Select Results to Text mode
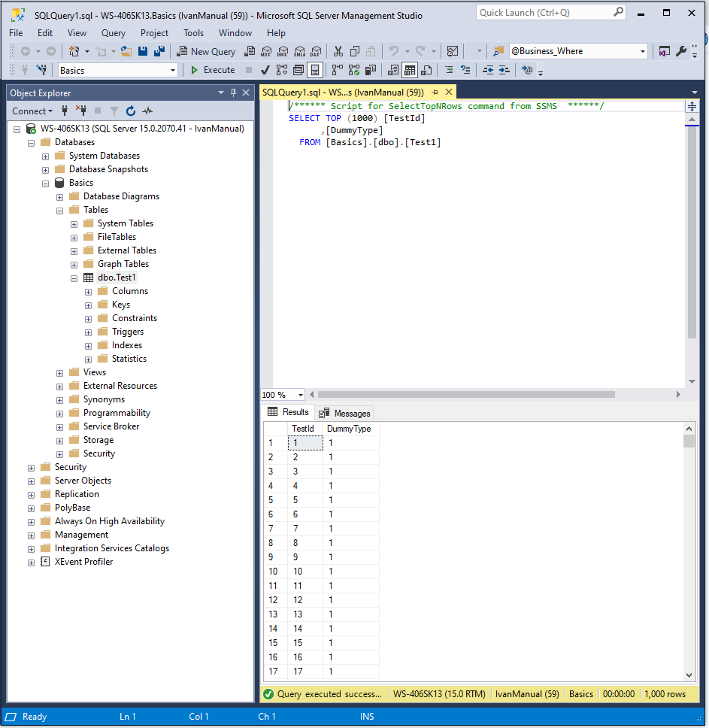 (x=393, y=70)
